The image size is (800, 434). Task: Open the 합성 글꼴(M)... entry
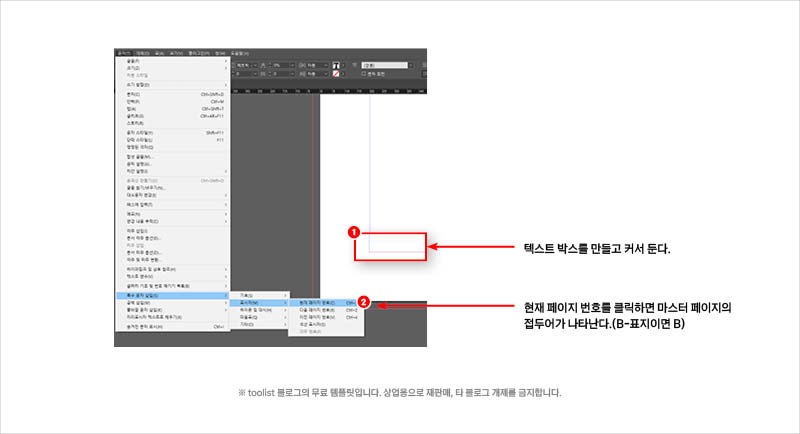tap(172, 157)
